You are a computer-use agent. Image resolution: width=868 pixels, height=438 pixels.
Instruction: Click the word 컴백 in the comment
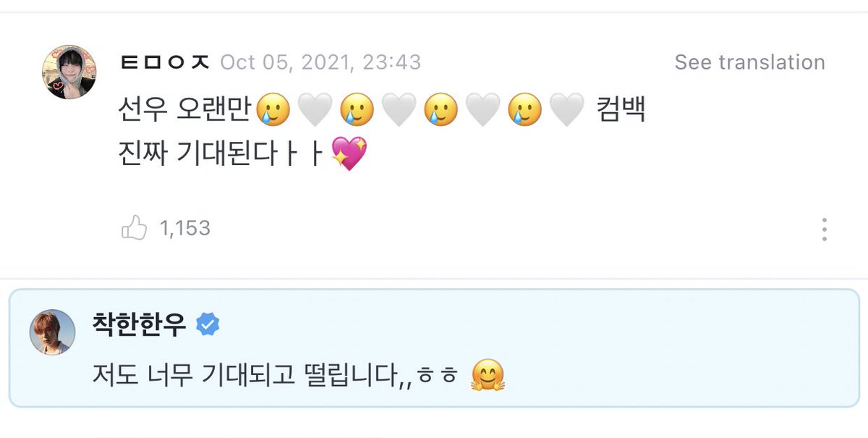tap(621, 111)
